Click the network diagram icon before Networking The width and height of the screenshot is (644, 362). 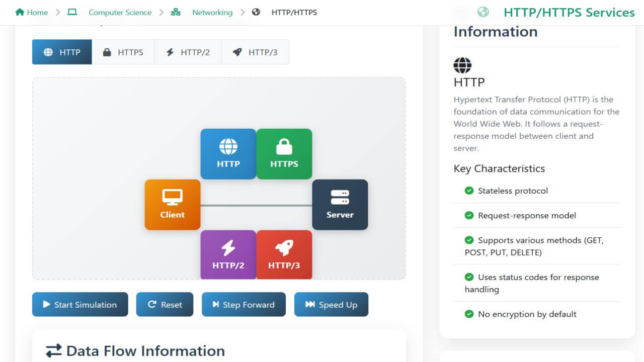point(176,12)
